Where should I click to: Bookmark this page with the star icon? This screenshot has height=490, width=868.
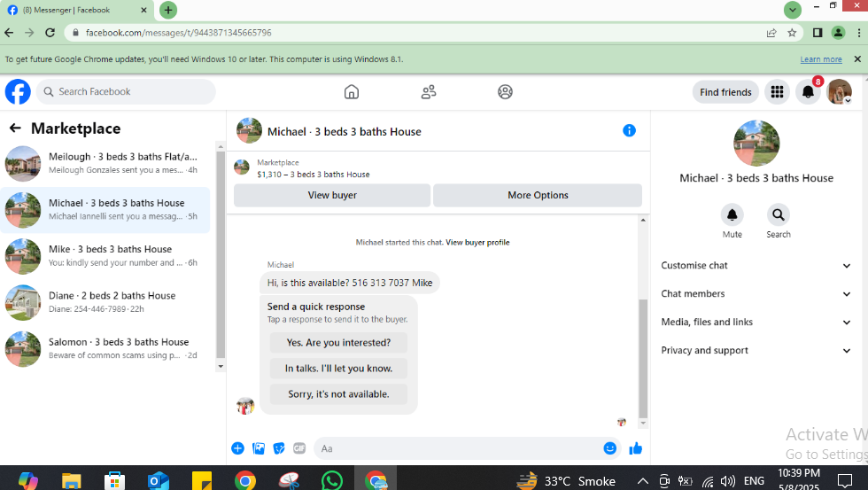tap(792, 33)
